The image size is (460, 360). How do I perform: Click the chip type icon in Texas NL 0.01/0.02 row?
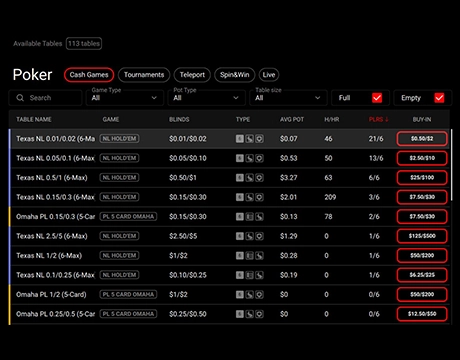[x=259, y=139]
